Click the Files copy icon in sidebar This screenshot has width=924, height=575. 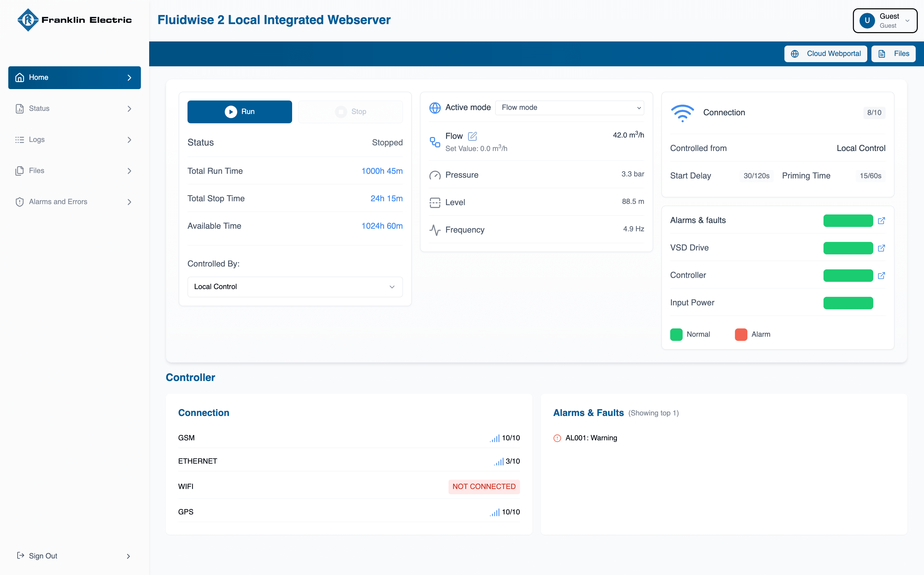(x=20, y=171)
